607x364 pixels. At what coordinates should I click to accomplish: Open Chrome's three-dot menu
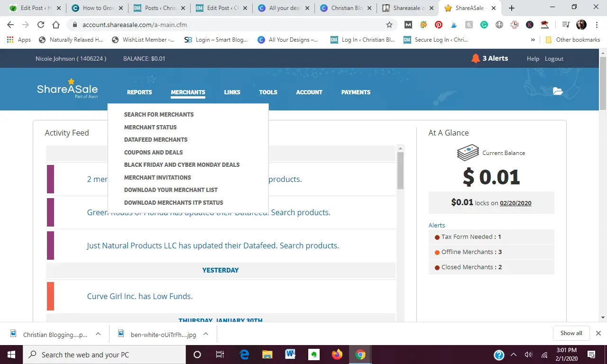click(597, 25)
